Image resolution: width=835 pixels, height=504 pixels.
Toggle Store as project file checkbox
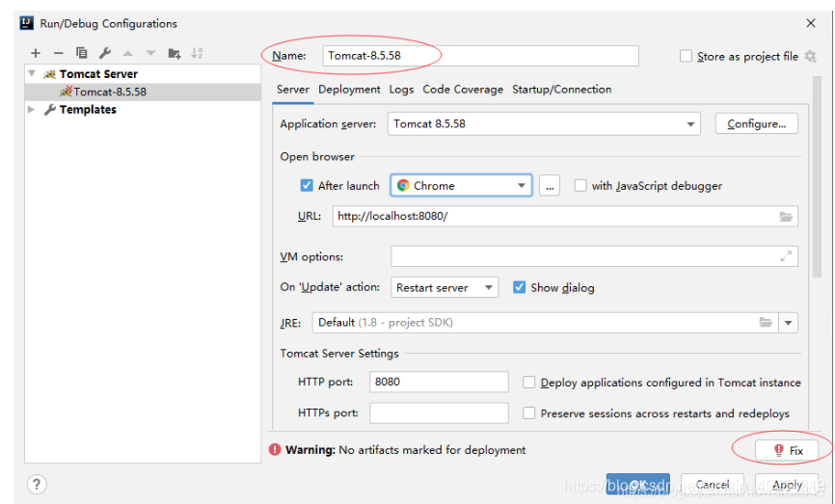686,56
